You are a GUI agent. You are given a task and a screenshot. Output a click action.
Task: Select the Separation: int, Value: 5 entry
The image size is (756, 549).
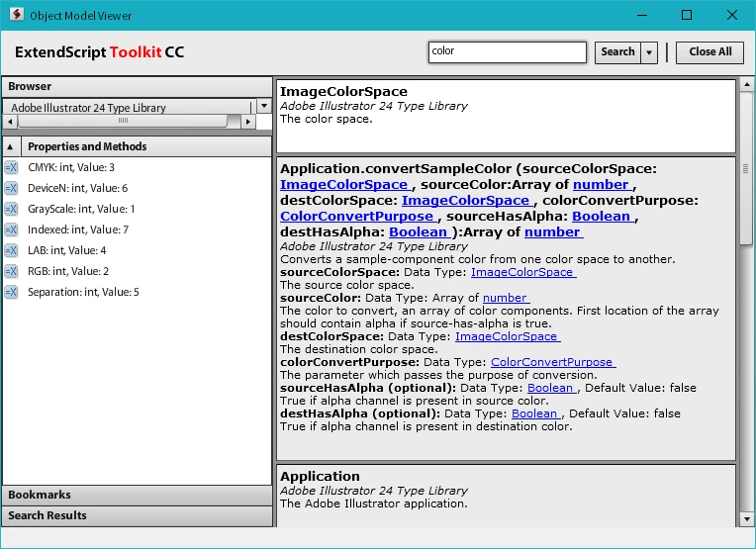point(137,292)
